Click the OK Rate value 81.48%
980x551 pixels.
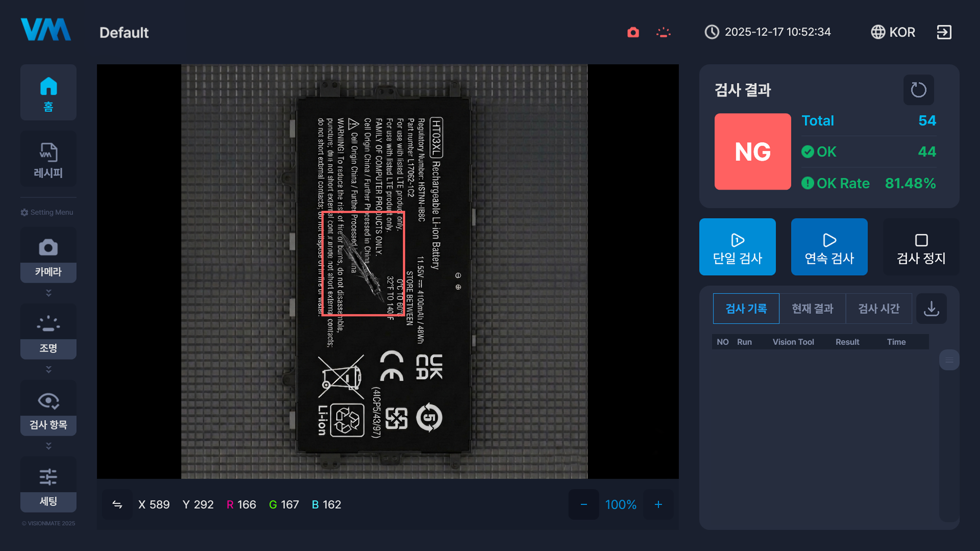(910, 183)
